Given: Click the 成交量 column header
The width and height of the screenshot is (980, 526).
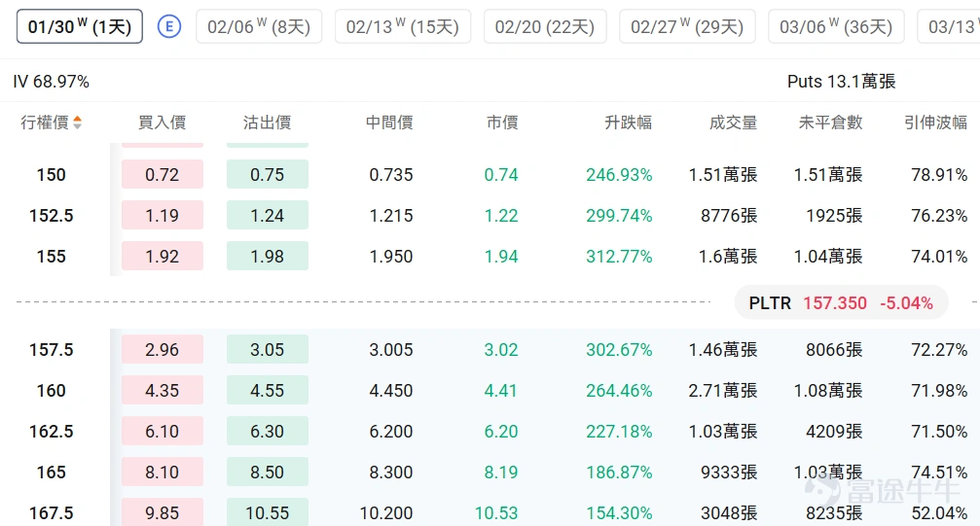Looking at the screenshot, I should coord(733,123).
